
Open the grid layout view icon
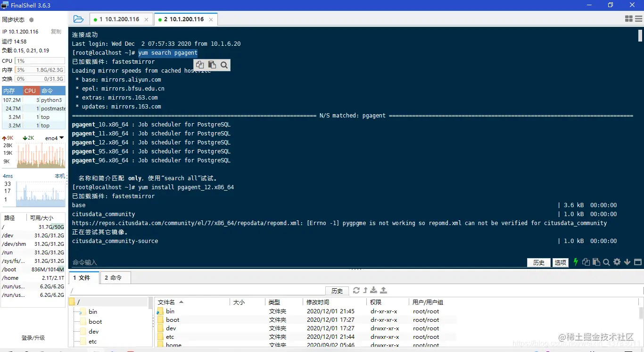click(x=629, y=19)
